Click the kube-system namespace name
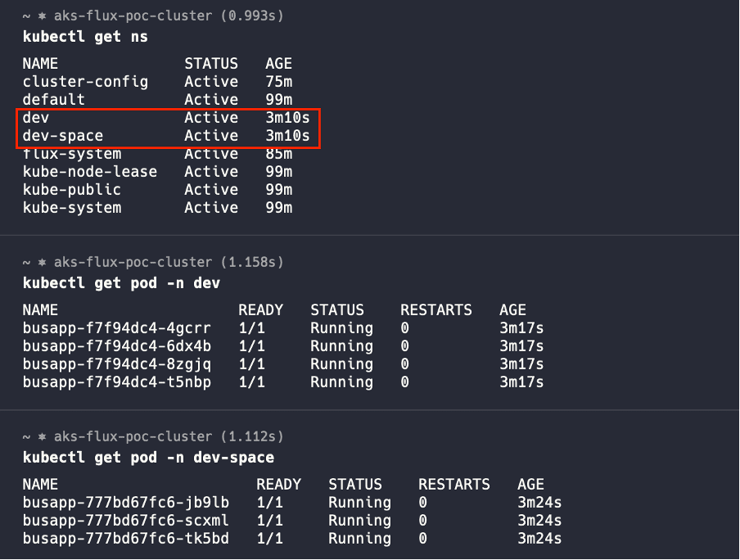Screen dimensions: 740x560 point(72,208)
